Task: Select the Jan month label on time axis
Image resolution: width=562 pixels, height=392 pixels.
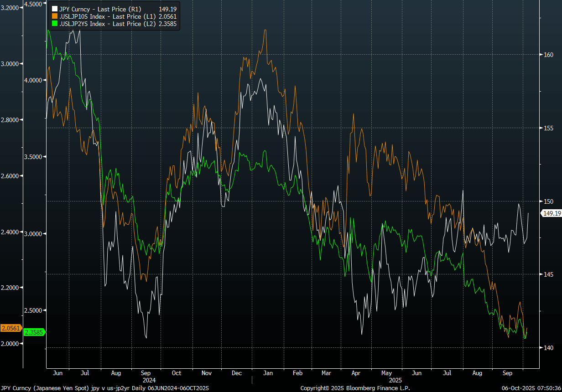Action: click(x=268, y=373)
